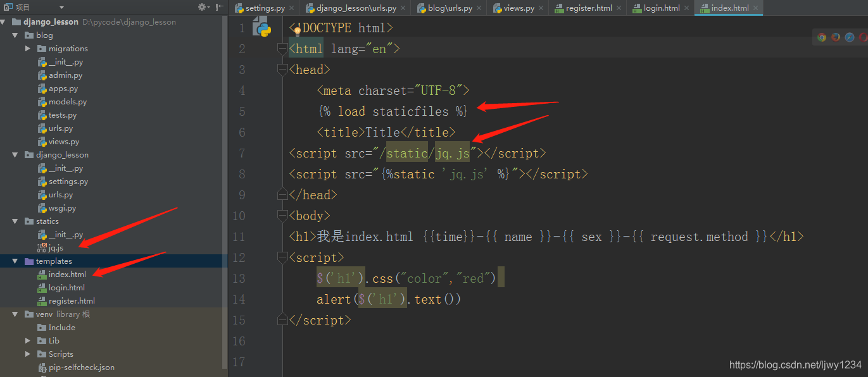Fold the head tag at line 3

tap(282, 70)
